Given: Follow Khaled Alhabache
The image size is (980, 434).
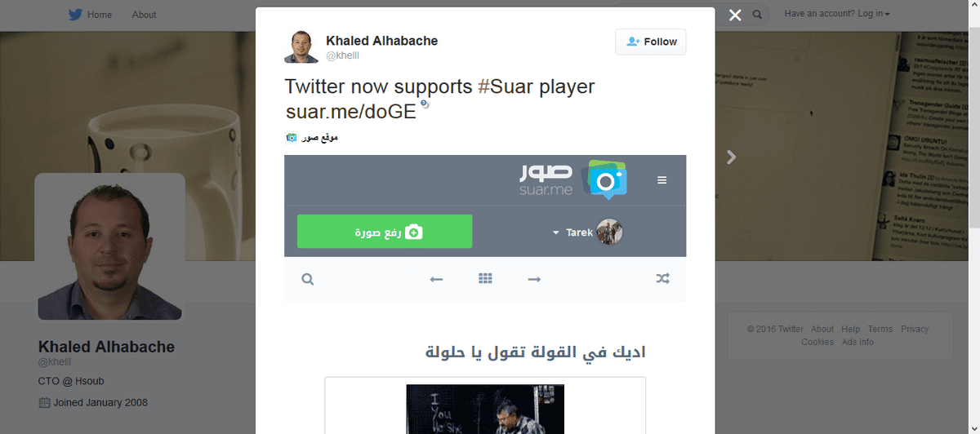Looking at the screenshot, I should coord(651,42).
